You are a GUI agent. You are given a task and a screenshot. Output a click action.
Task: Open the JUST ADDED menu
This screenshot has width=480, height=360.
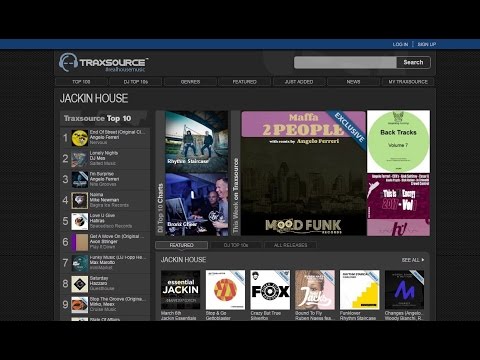(299, 82)
